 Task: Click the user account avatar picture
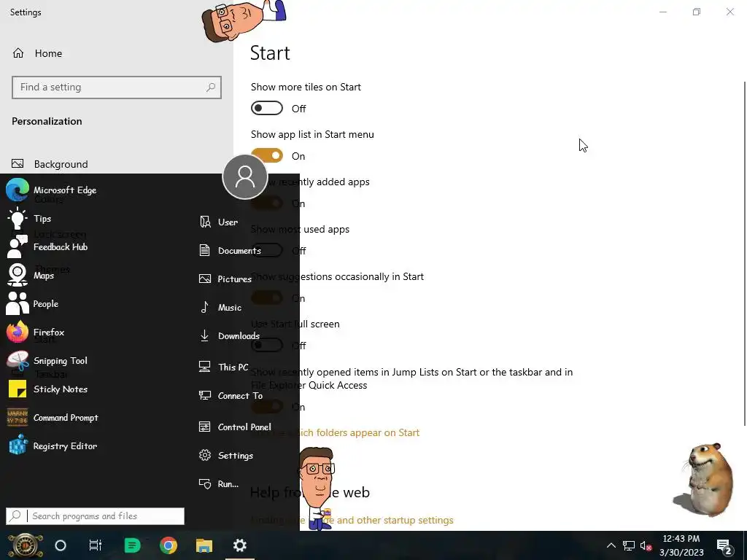point(245,176)
